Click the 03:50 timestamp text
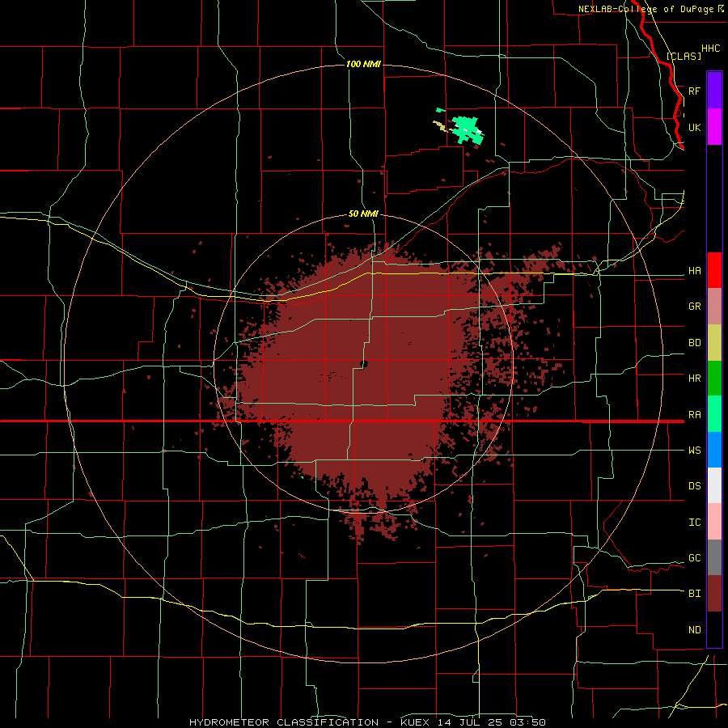This screenshot has width=728, height=728. 529,722
